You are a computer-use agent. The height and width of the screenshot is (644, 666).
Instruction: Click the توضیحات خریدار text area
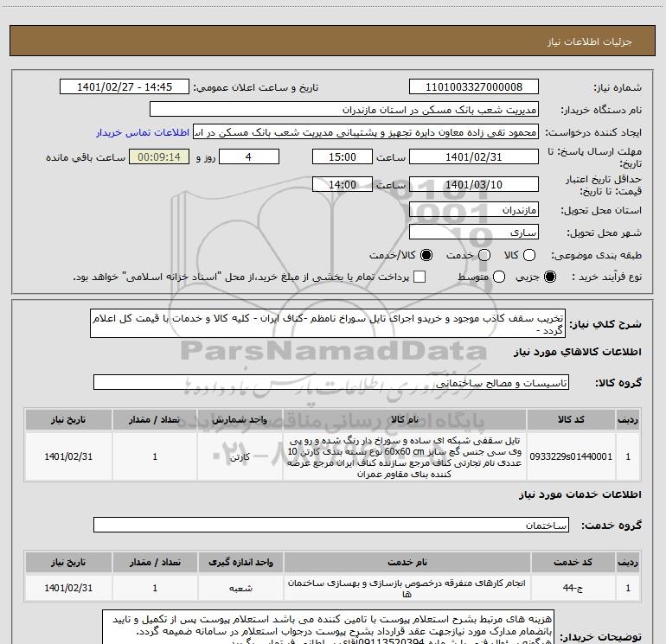[329, 628]
